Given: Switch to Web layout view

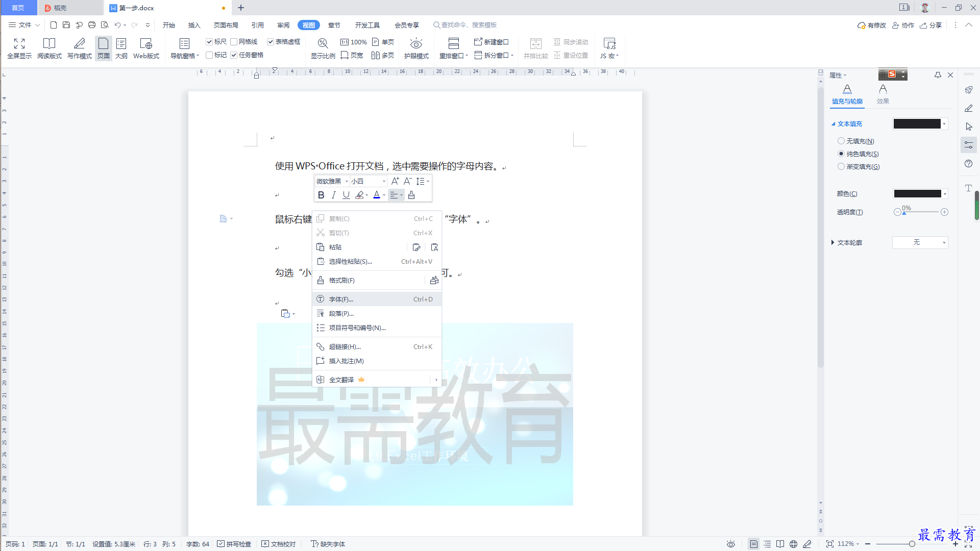Looking at the screenshot, I should click(146, 48).
